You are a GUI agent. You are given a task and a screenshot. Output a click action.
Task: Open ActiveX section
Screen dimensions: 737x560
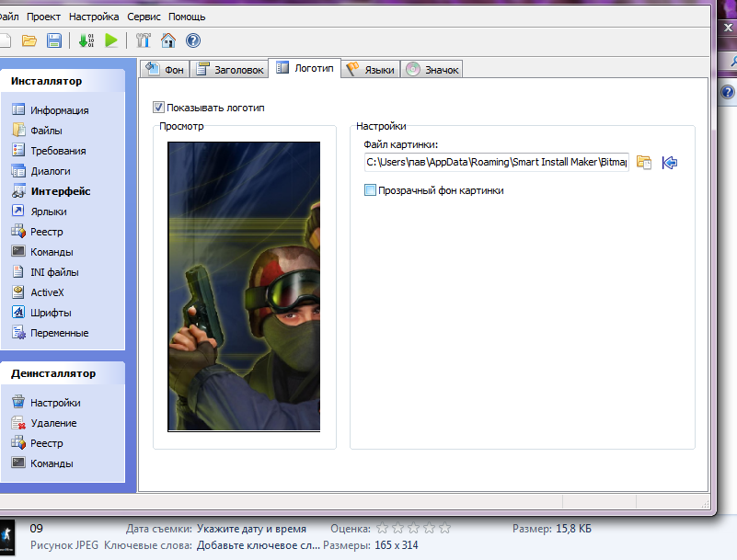[38, 291]
